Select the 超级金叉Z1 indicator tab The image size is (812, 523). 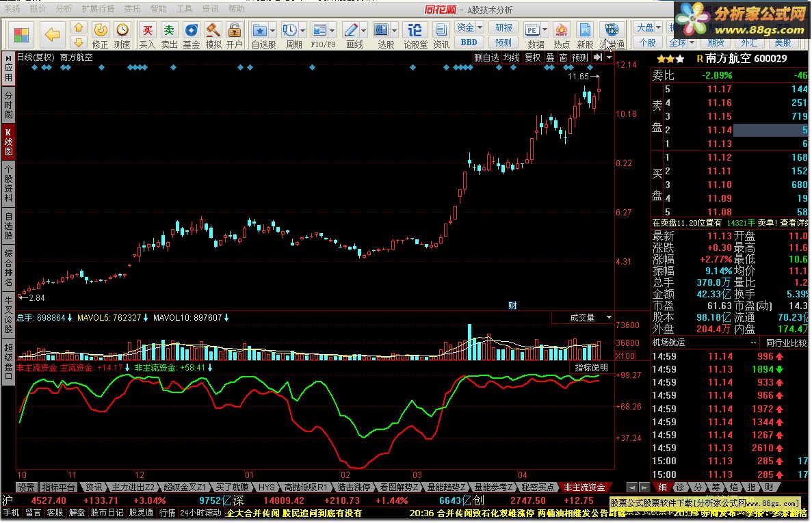point(185,487)
